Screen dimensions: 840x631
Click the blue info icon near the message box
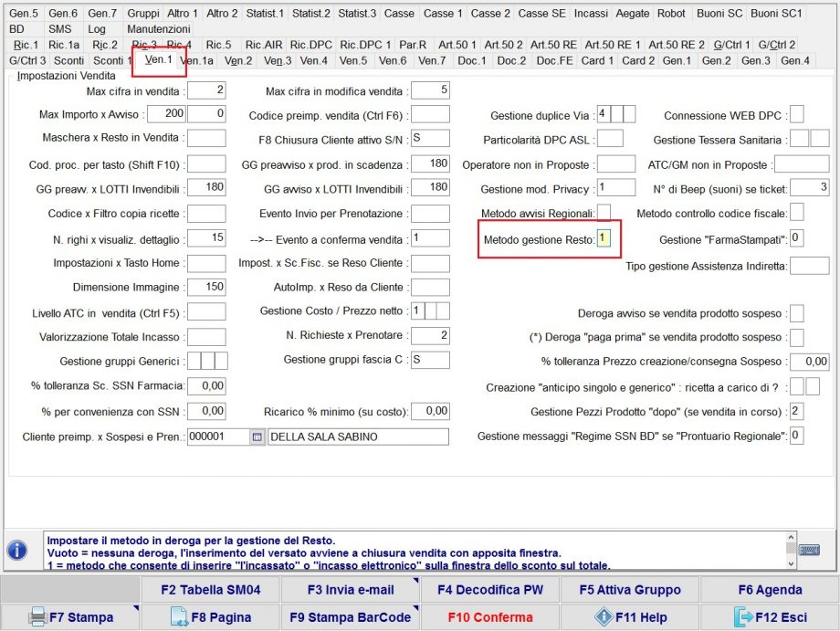(x=16, y=549)
